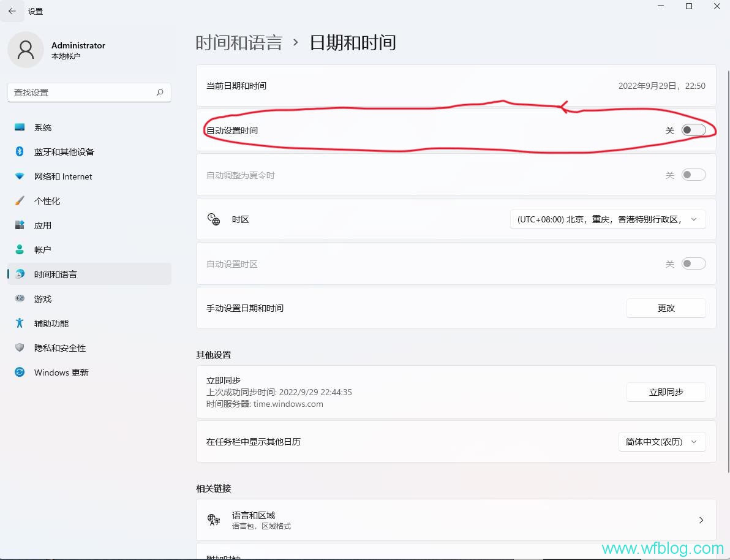Viewport: 730px width, 560px height.
Task: Click the 更改 button for manual date
Action: click(x=666, y=308)
